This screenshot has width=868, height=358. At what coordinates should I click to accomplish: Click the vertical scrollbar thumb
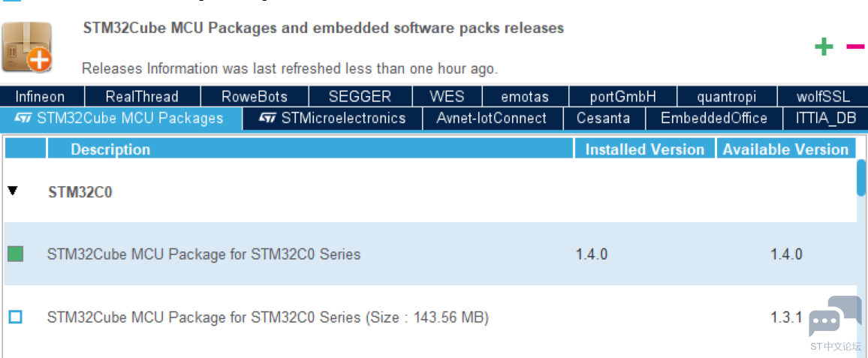(x=861, y=178)
